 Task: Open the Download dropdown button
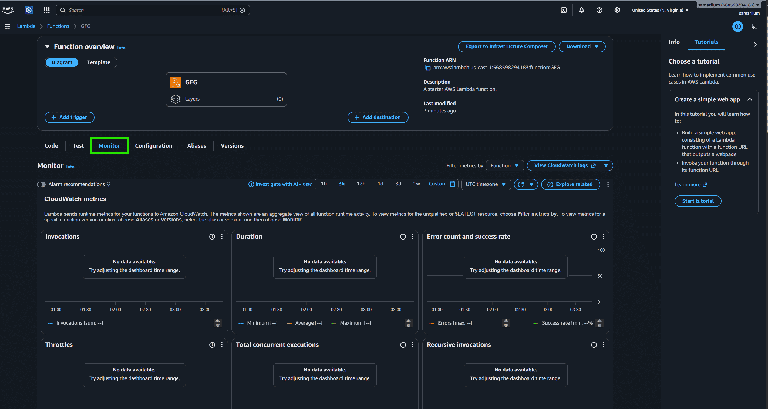point(582,47)
